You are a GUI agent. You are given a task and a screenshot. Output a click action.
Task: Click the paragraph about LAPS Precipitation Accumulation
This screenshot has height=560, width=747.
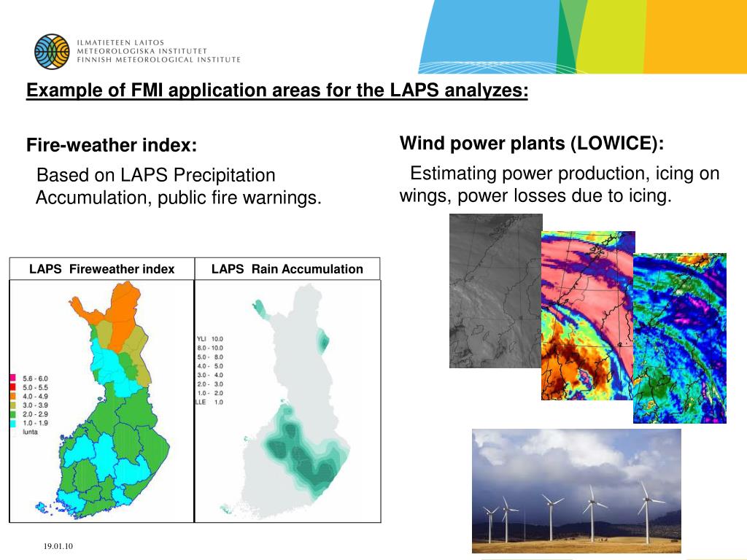point(179,186)
